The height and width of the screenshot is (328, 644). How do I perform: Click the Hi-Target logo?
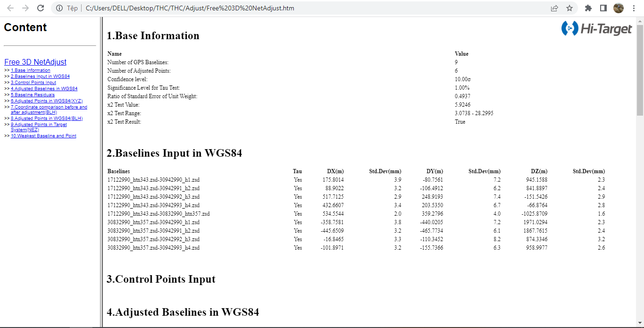(x=596, y=29)
